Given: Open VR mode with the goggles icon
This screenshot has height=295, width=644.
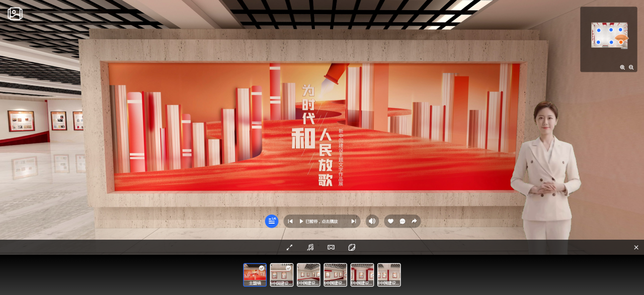Looking at the screenshot, I should 331,247.
